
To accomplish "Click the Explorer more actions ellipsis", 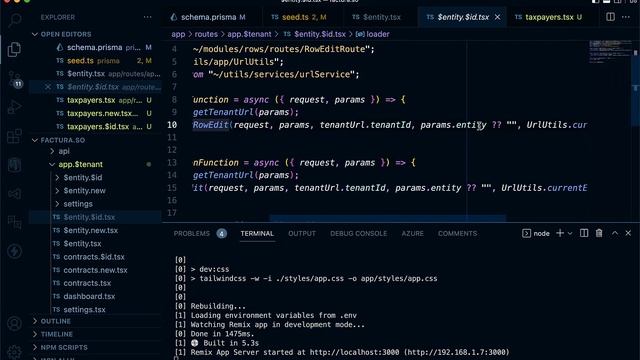I will click(147, 17).
